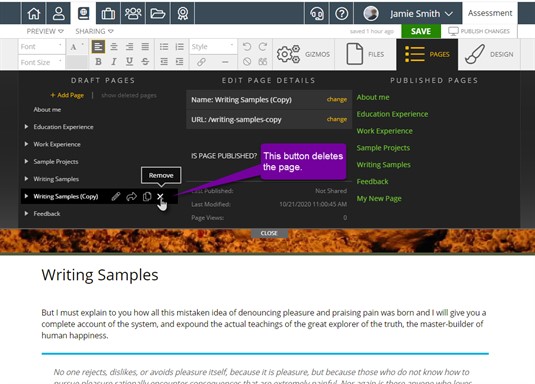535x384 pixels.
Task: Click the copy page icon for Writing Samples (Copy)
Action: click(x=147, y=197)
